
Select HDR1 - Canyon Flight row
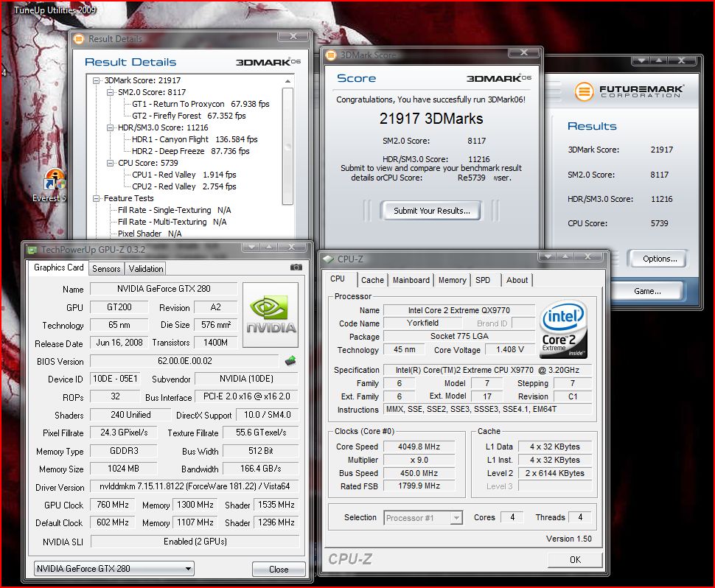(195, 139)
